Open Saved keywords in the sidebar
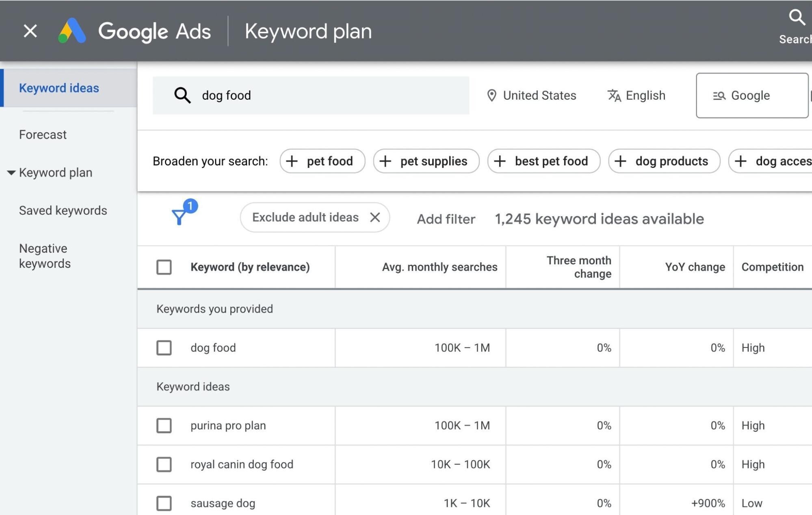The height and width of the screenshot is (515, 812). point(63,211)
